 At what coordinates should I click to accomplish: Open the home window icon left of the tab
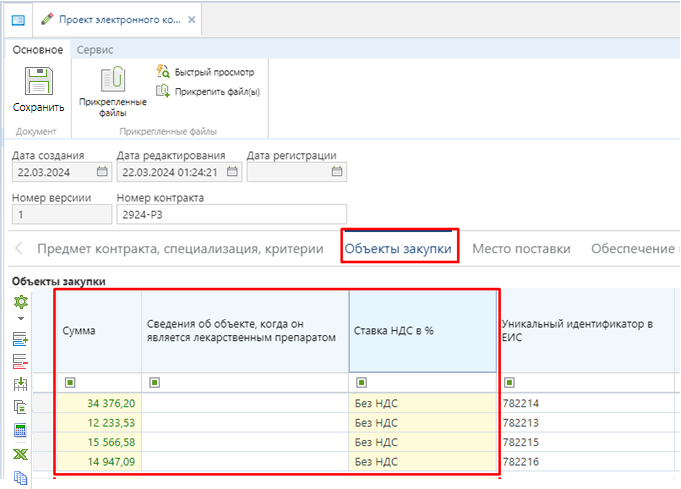(x=18, y=20)
